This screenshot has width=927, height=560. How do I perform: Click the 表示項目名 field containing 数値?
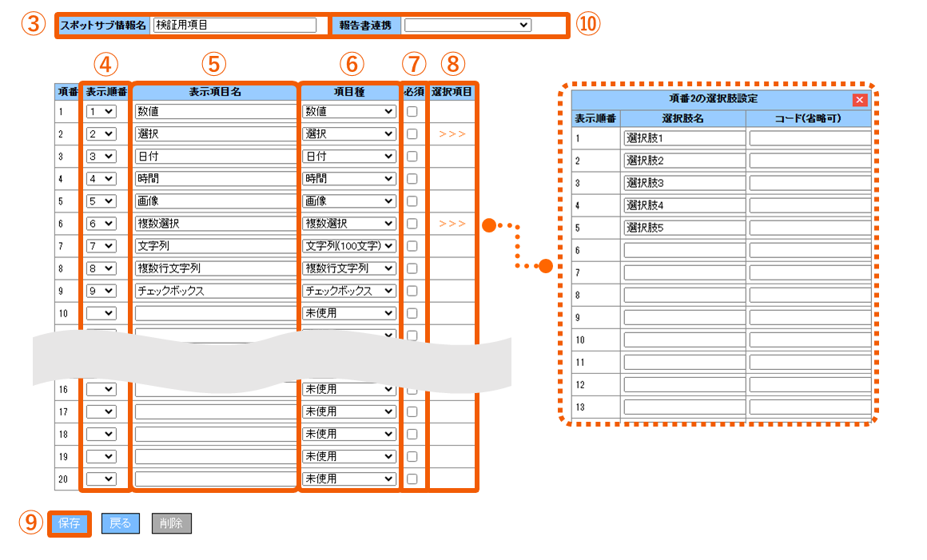pyautogui.click(x=215, y=112)
